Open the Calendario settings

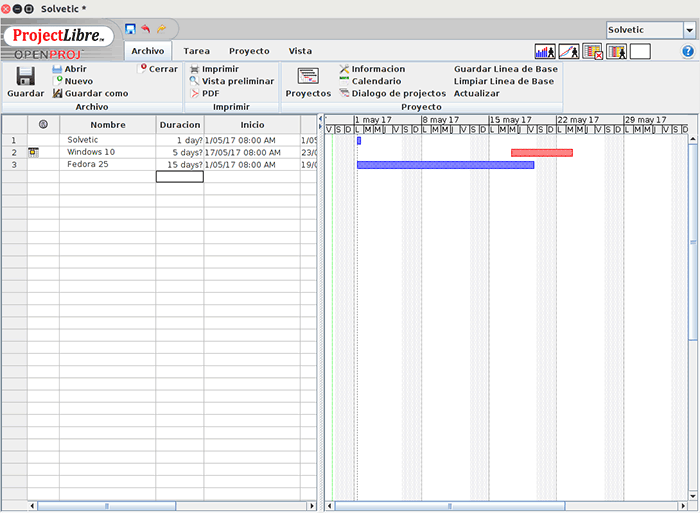tap(371, 81)
